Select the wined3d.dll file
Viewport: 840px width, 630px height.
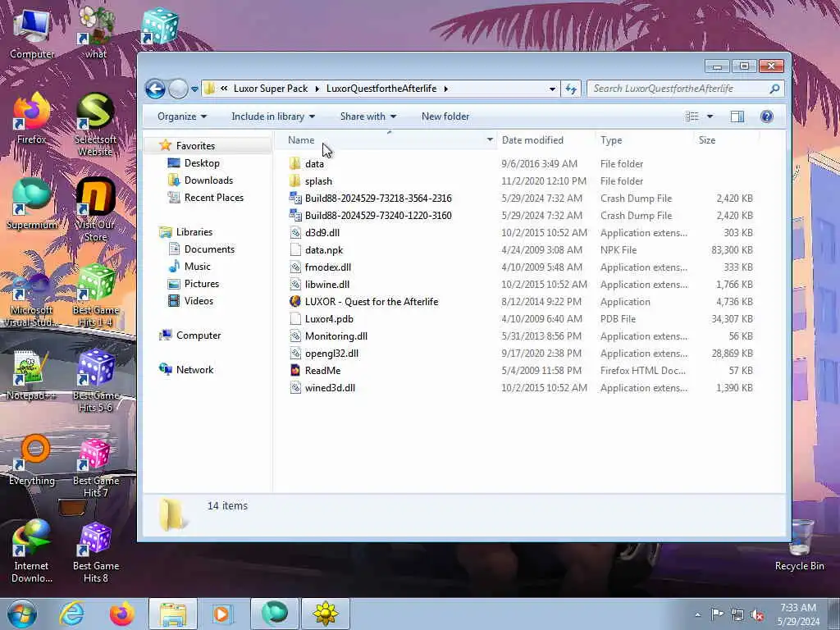[x=330, y=387]
